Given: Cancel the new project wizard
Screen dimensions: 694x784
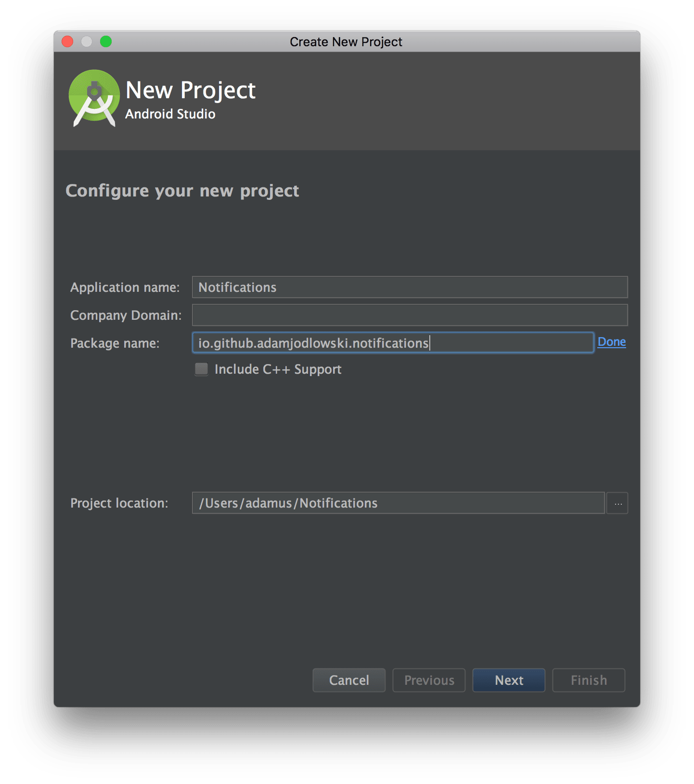Looking at the screenshot, I should [x=349, y=680].
